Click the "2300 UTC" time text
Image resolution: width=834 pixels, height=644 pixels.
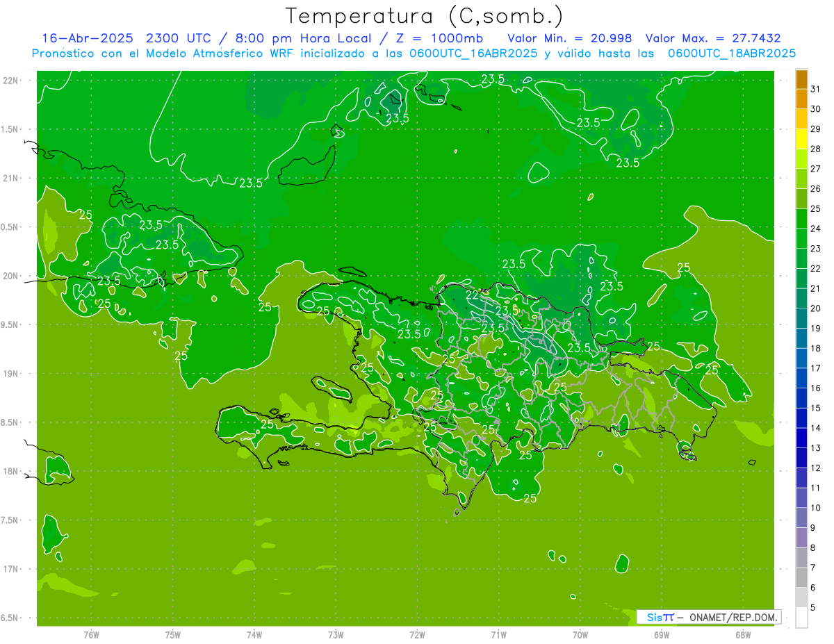(178, 38)
